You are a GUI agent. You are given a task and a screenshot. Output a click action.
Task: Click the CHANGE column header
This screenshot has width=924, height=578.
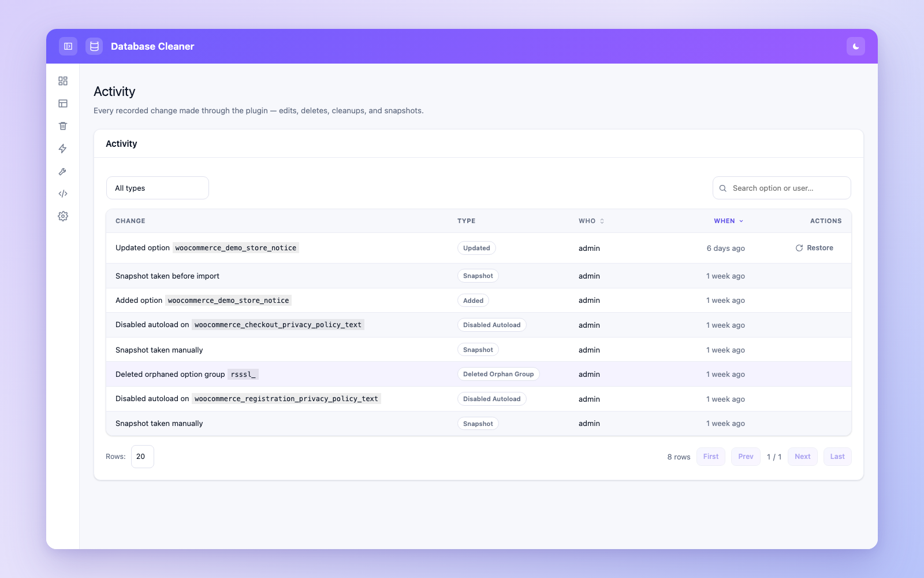131,221
